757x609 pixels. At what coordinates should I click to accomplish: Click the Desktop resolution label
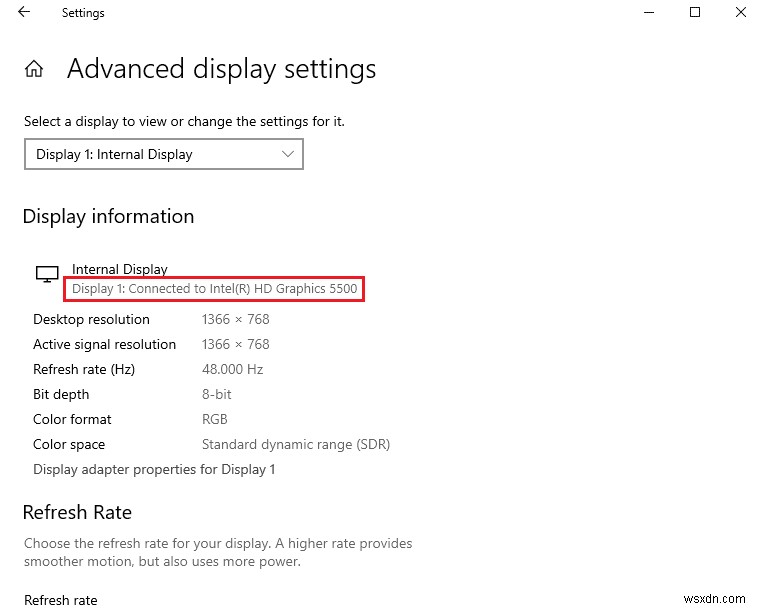pos(91,319)
